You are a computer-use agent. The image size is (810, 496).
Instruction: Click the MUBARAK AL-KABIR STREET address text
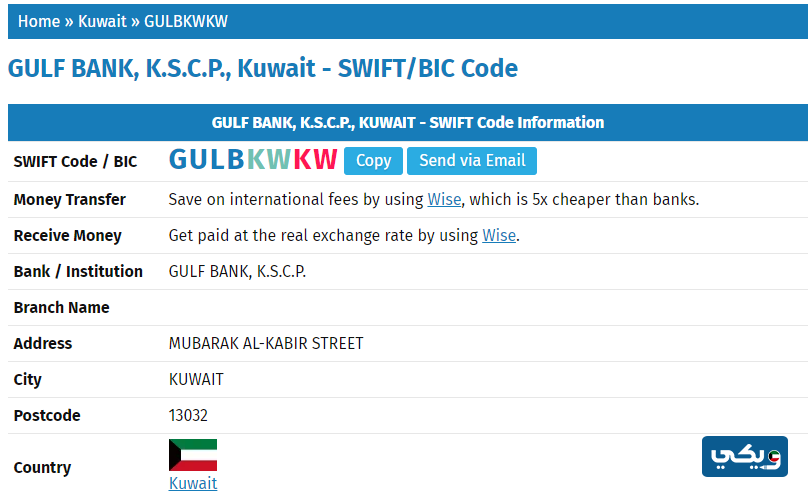266,343
